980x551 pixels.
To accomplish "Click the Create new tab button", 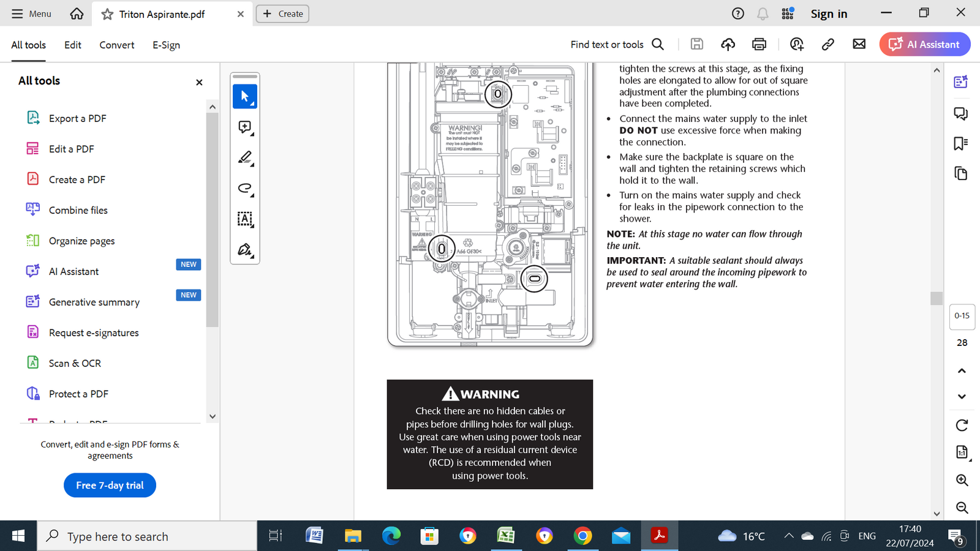I will [282, 13].
